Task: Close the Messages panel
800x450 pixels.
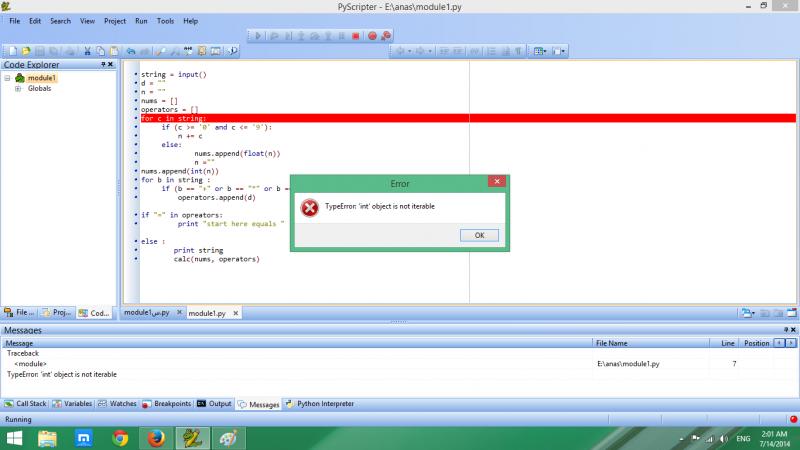Action: [x=793, y=330]
